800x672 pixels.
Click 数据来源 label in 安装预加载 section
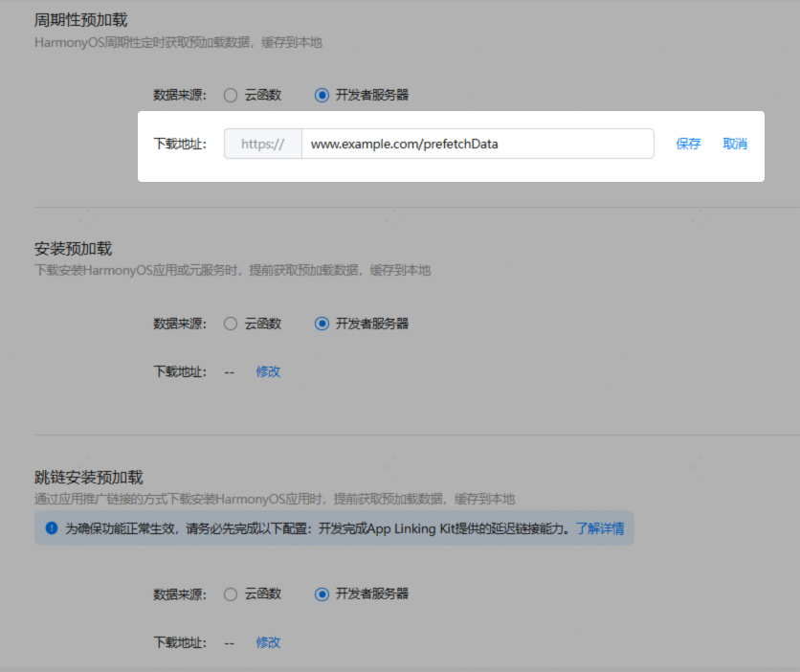coord(180,324)
